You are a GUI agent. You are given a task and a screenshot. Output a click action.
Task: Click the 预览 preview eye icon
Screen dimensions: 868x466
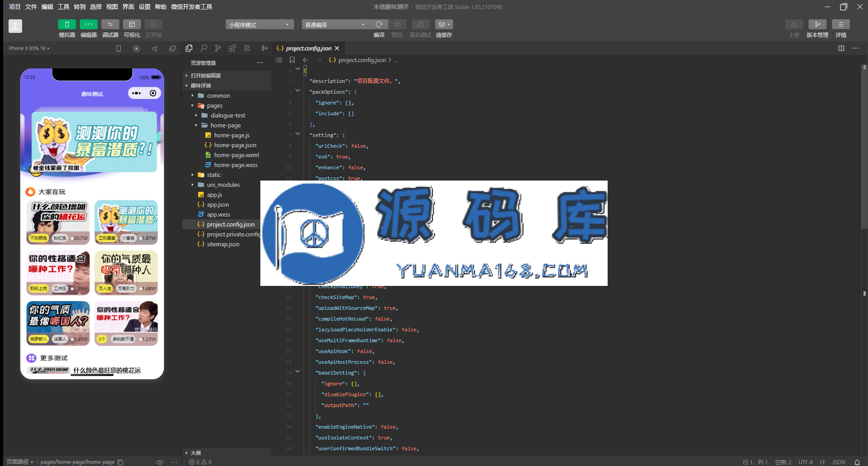pyautogui.click(x=397, y=24)
